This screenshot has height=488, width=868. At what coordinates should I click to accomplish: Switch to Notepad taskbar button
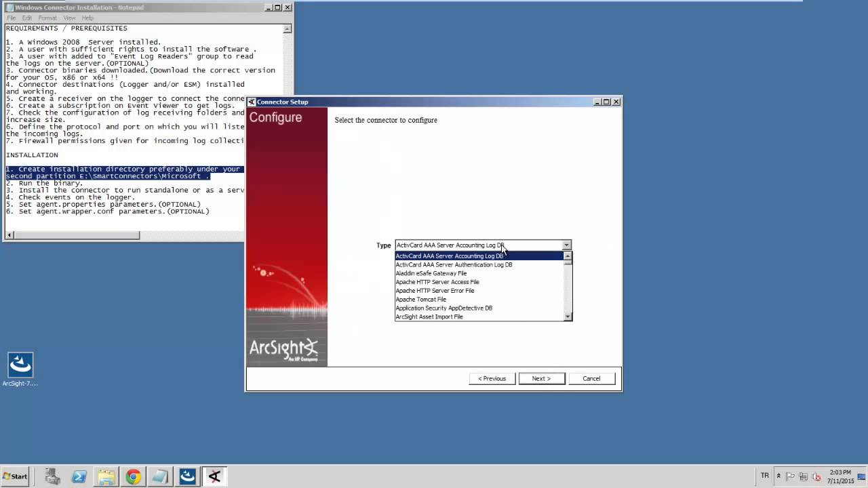[160, 476]
